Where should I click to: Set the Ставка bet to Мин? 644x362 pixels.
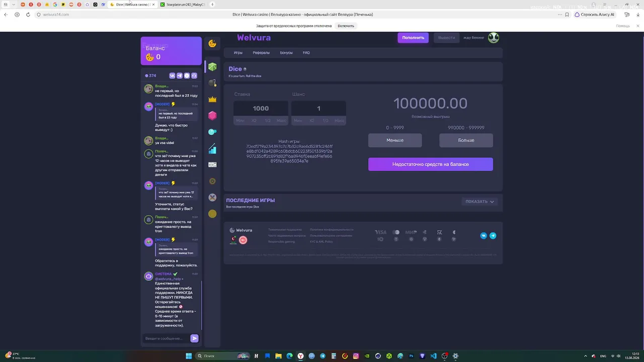pos(240,121)
